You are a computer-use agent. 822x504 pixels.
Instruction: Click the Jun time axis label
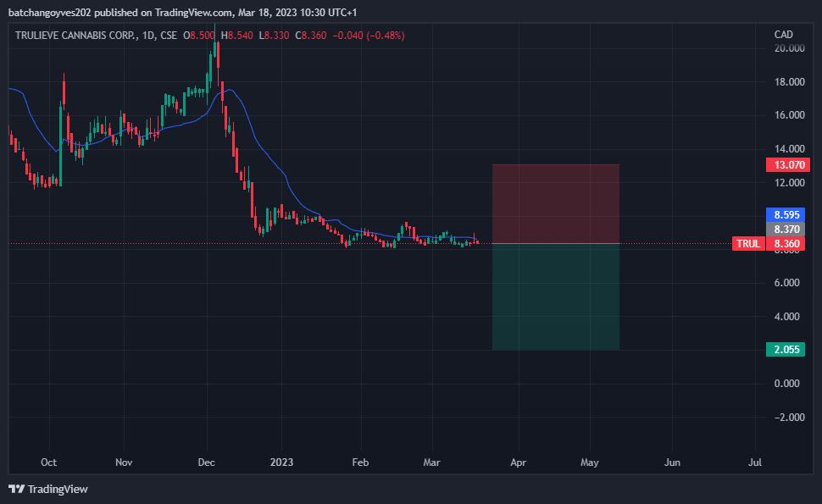[x=672, y=462]
